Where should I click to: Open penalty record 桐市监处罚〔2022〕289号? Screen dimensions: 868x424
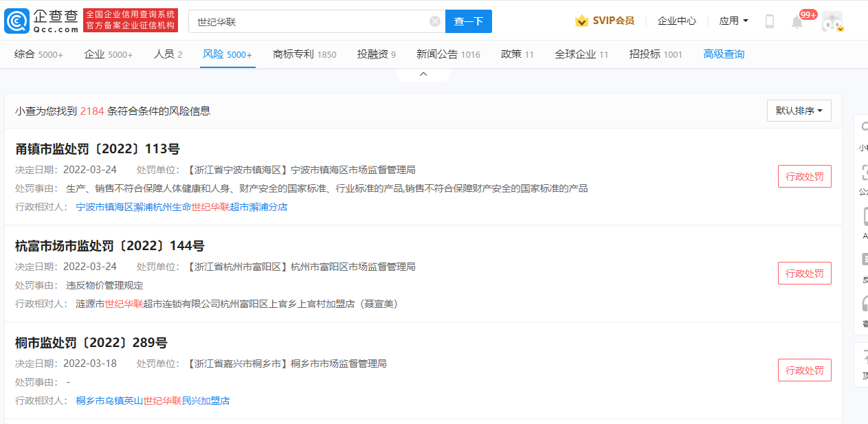91,343
